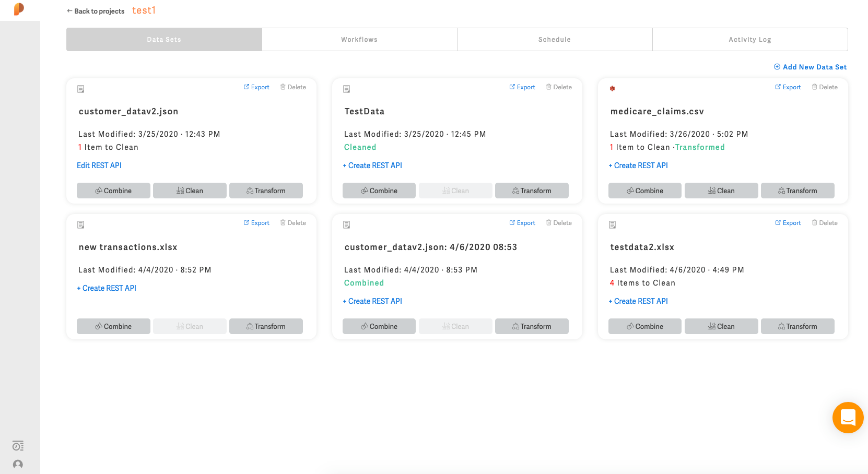Image resolution: width=868 pixels, height=474 pixels.
Task: Switch to the Data Sets tab
Action: pos(164,39)
